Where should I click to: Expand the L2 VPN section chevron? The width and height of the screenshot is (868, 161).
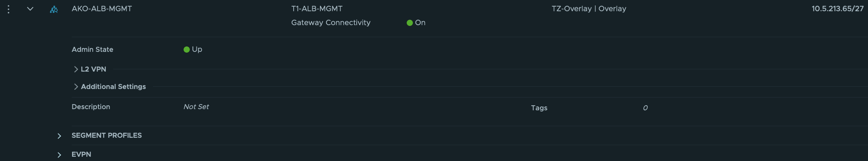76,69
